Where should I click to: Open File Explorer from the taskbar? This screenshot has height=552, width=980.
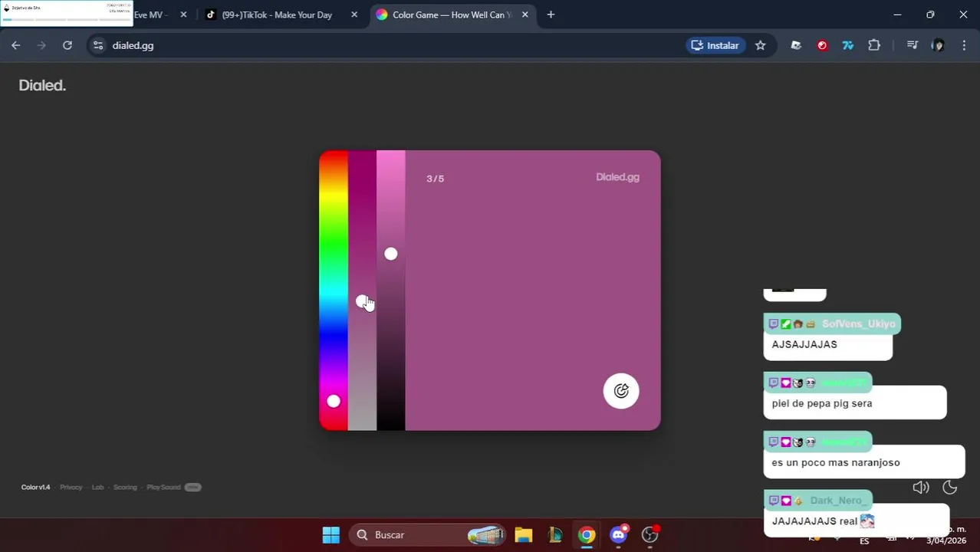tap(524, 535)
